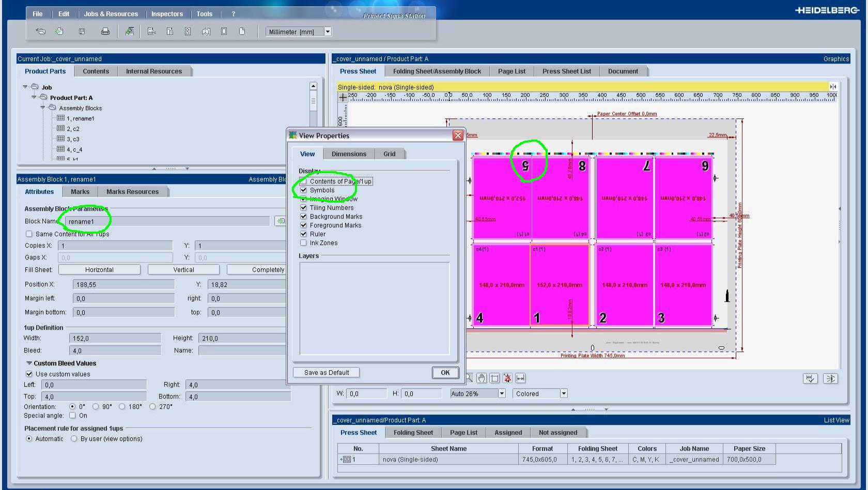Collapse the Assembly Blocks tree node
This screenshot has height=490, width=868.
point(43,108)
